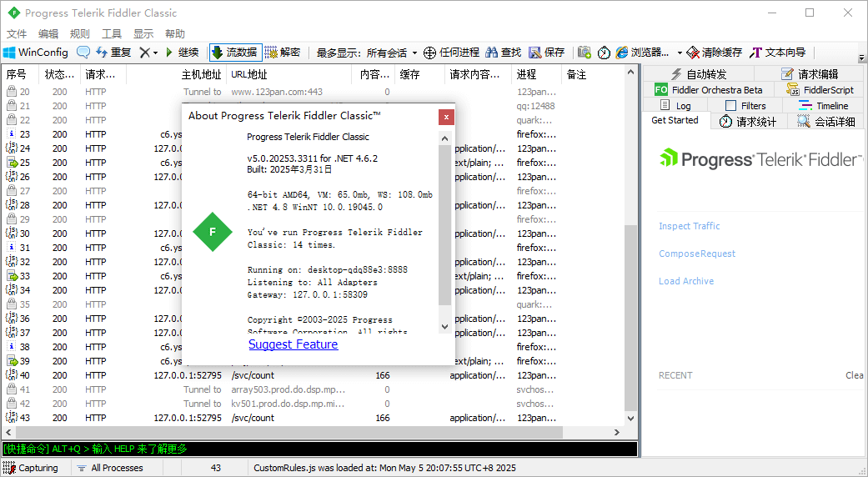
Task: Click the 重复 replay icon
Action: (101, 53)
